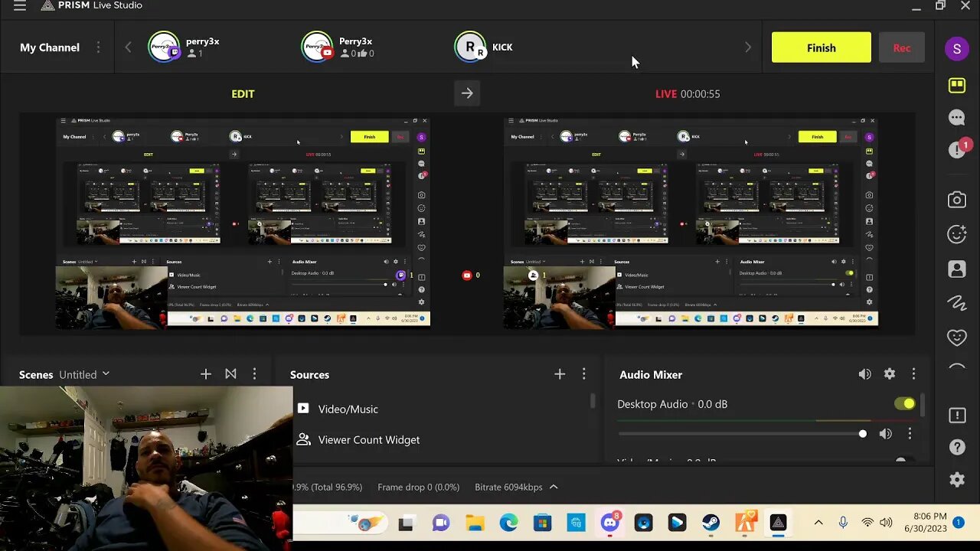Click the Audio Mixer scrollbar
The width and height of the screenshot is (980, 551).
pyautogui.click(x=921, y=405)
